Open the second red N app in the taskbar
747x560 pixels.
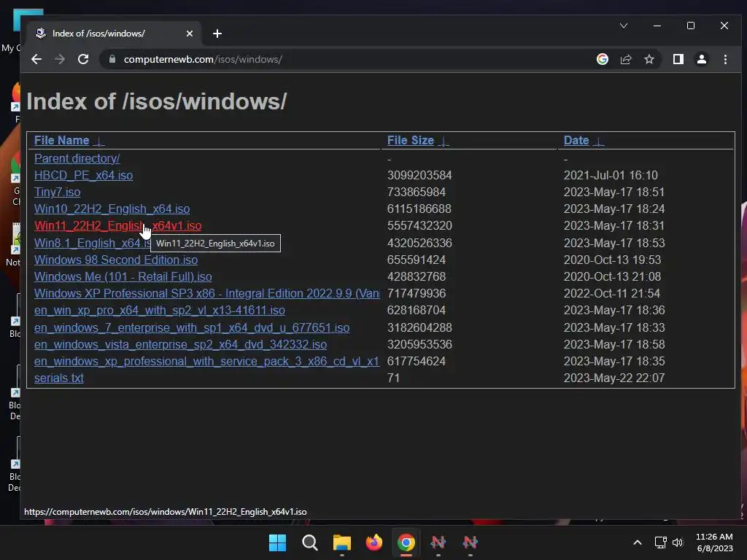click(471, 542)
